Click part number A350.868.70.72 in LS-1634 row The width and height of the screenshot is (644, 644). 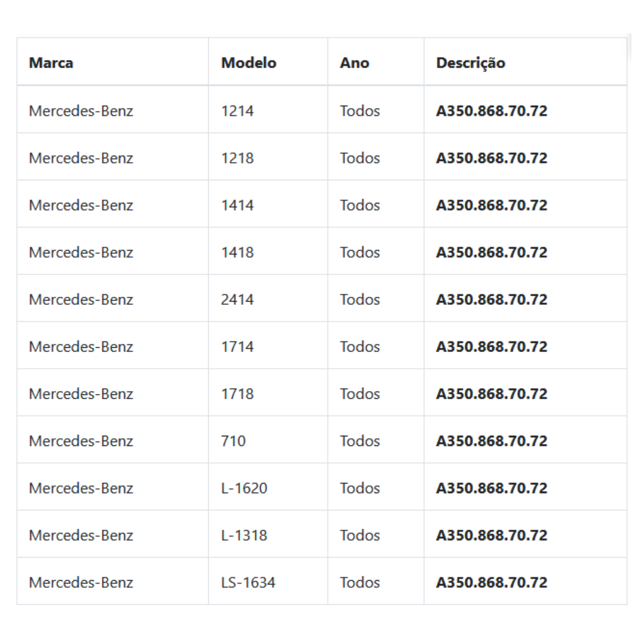[492, 583]
